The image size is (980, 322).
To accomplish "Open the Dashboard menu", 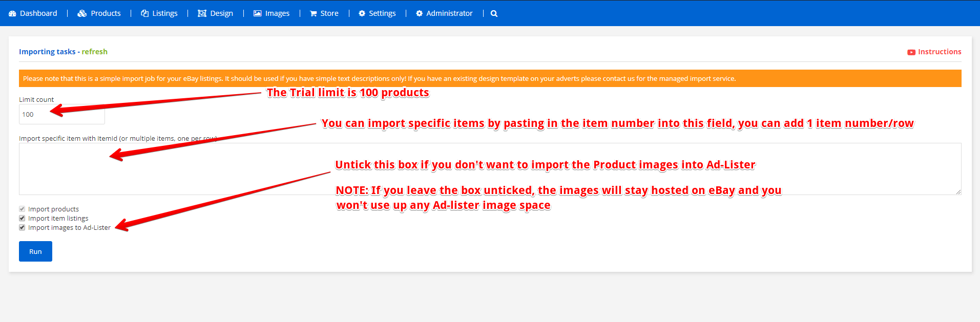I will 33,13.
